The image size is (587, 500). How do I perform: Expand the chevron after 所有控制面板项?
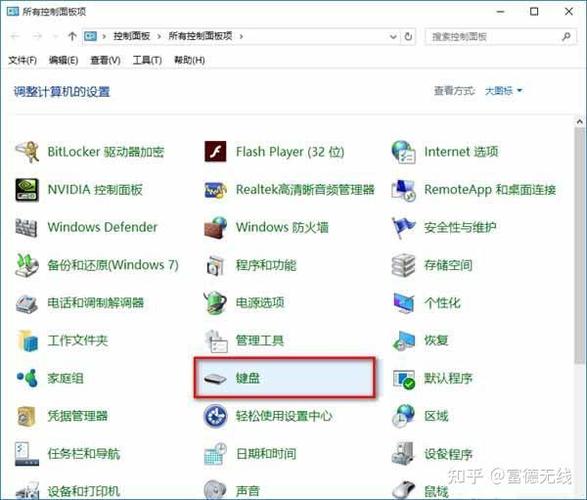click(241, 36)
